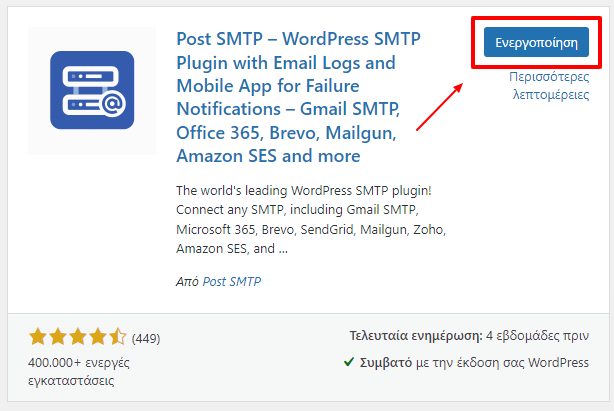Click the Post SMTP plugin icon thumbnail
This screenshot has height=411, width=614.
(x=92, y=91)
